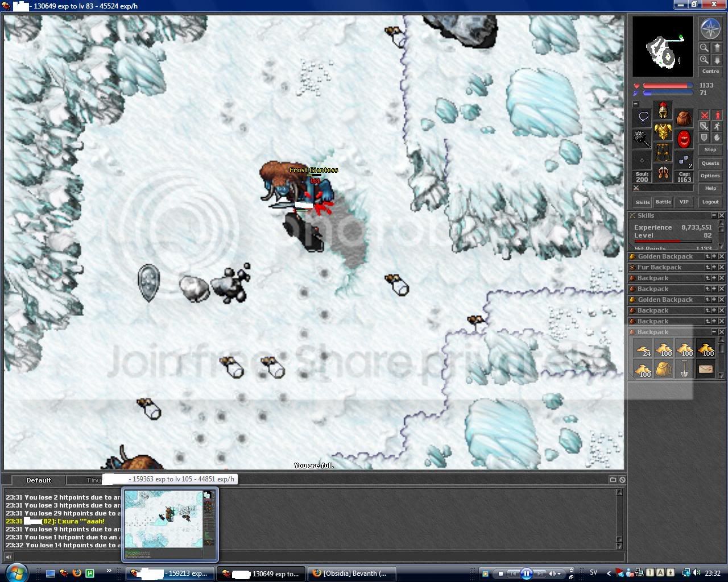Select the helmet in the head slot
Screen dimensions: 728x582
pos(663,109)
